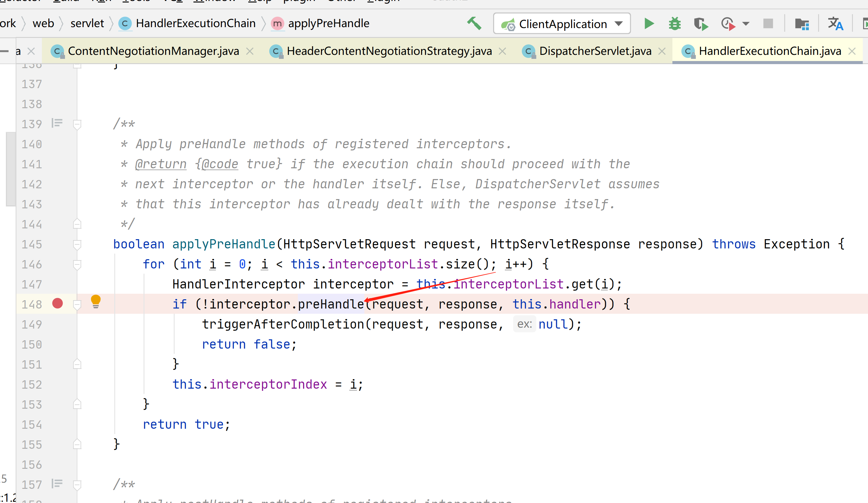Viewport: 868px width, 503px height.
Task: Click the Build project hammer icon
Action: click(x=474, y=23)
